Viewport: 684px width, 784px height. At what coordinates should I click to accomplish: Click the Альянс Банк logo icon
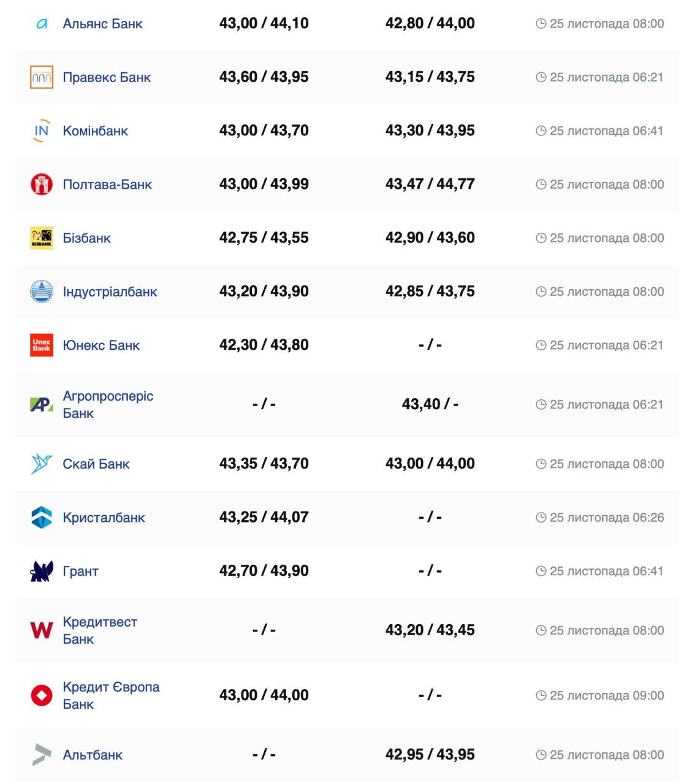click(42, 24)
